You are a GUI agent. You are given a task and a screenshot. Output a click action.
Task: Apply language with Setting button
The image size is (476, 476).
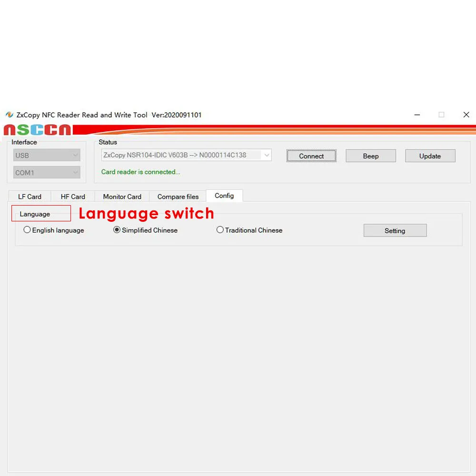[x=395, y=231]
